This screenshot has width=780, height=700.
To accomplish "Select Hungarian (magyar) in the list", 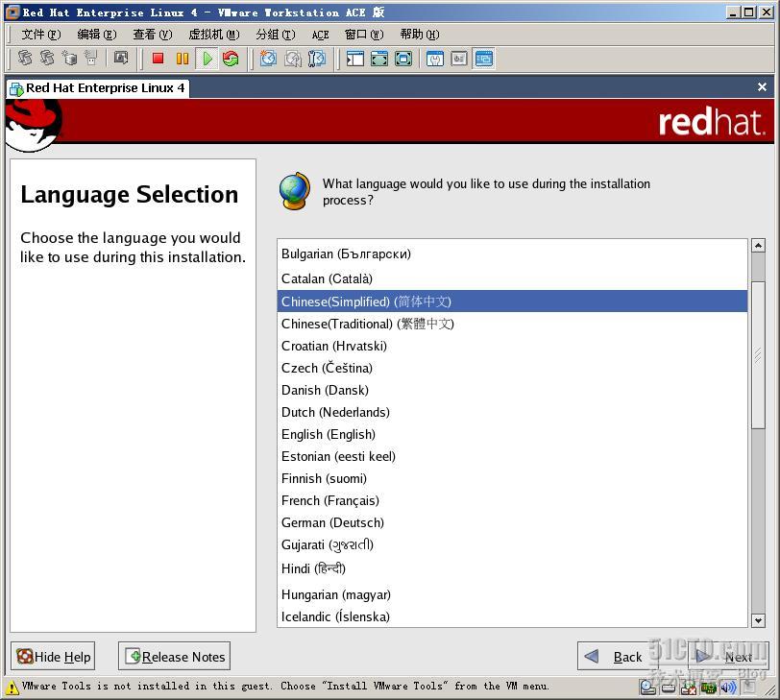I will point(512,594).
